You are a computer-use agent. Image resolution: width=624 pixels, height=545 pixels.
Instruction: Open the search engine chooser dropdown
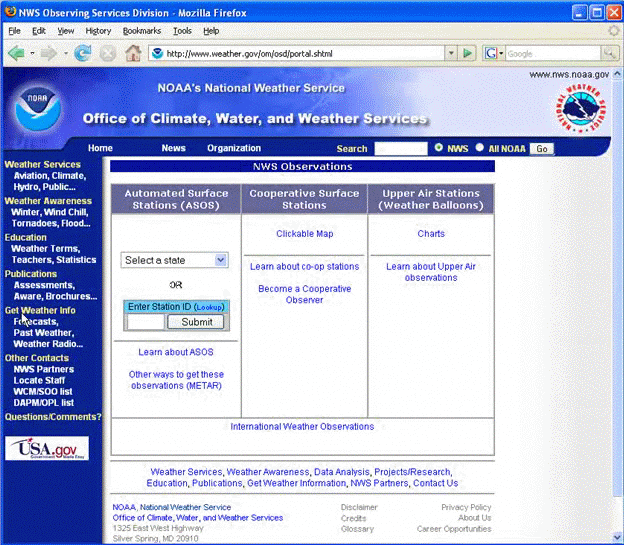(501, 53)
